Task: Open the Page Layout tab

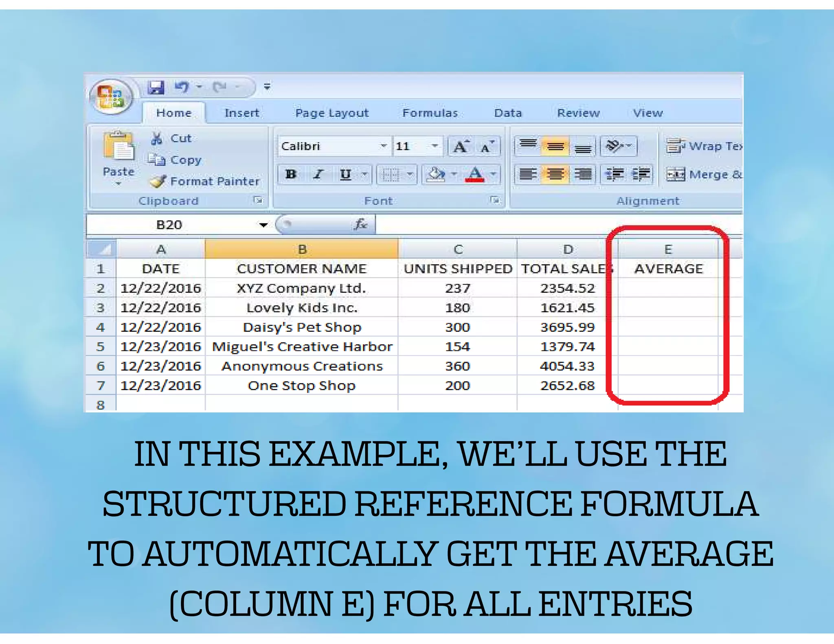Action: click(x=332, y=113)
